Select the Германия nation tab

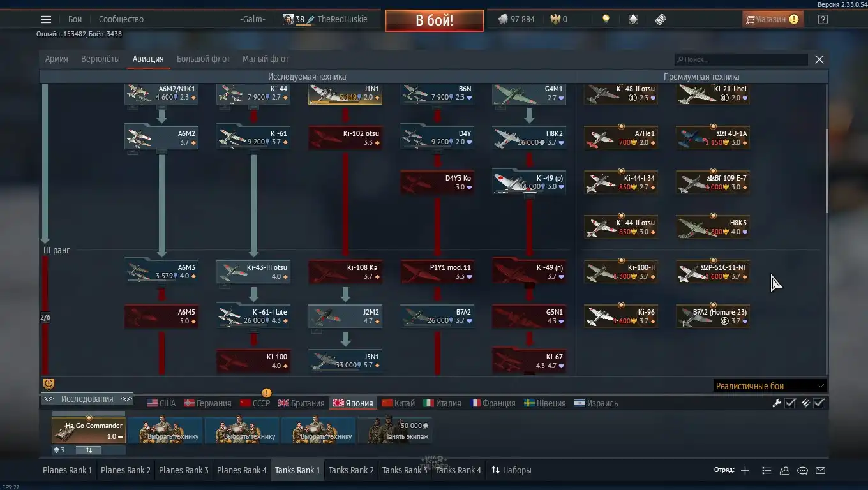point(207,403)
